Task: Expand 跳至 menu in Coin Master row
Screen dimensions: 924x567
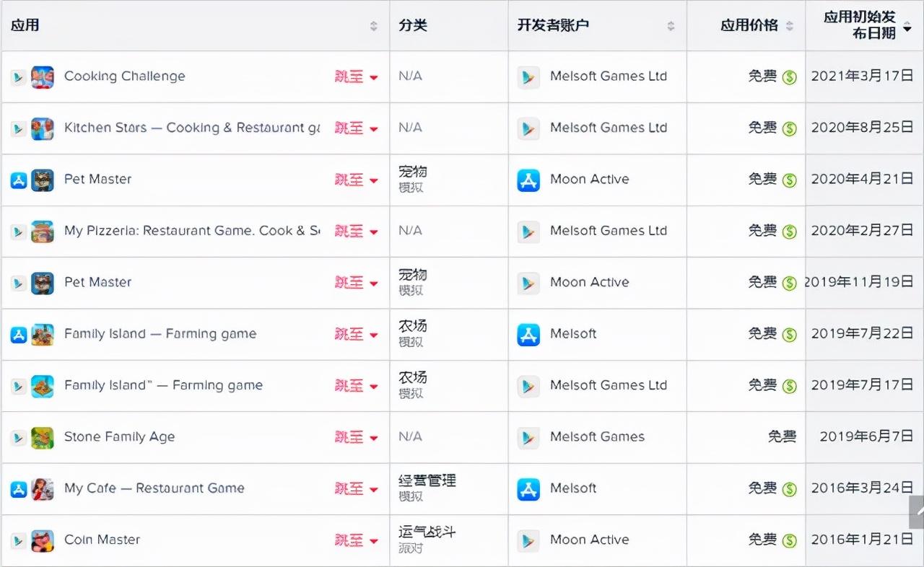Action: [x=357, y=541]
